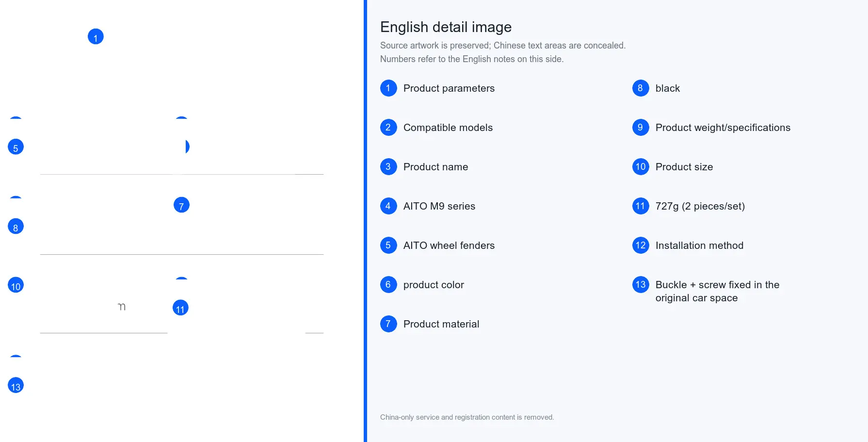
Task: Select legend badge 12 beside Installation method
Action: pos(641,246)
